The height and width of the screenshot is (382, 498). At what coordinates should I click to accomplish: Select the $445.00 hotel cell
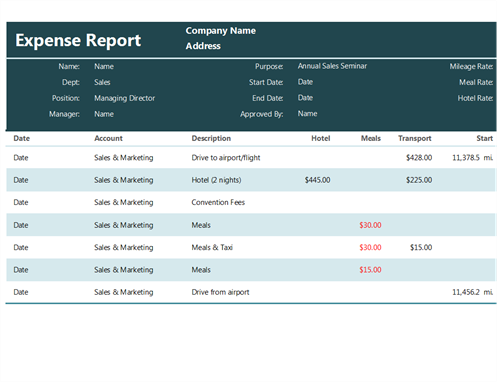[317, 180]
